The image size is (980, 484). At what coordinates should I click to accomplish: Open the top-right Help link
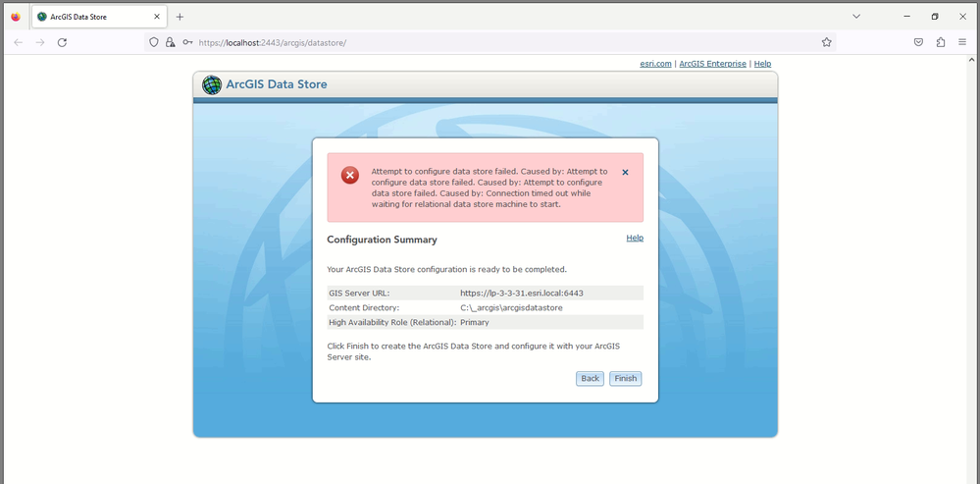tap(762, 64)
